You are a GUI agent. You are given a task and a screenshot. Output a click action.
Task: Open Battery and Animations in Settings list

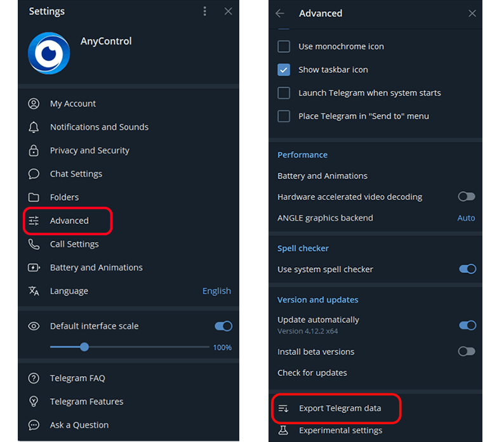coord(96,268)
